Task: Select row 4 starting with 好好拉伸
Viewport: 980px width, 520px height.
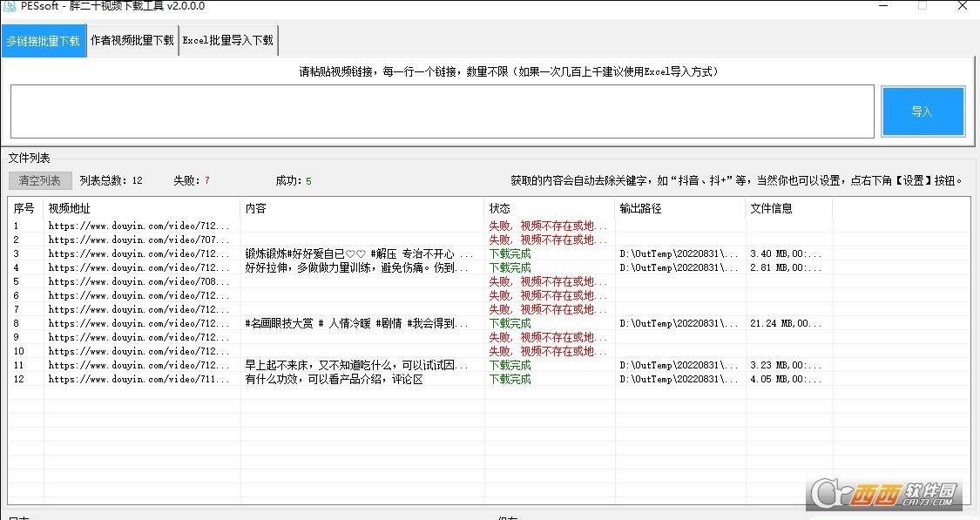Action: click(359, 268)
